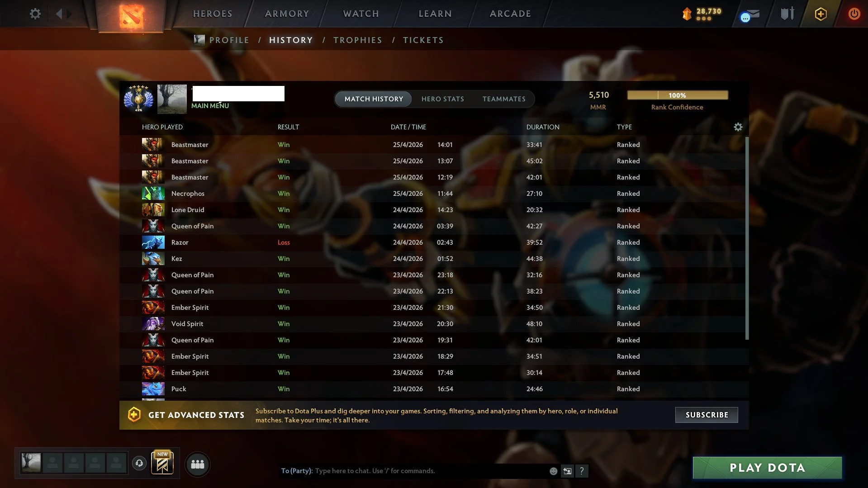868x488 pixels.
Task: Open the settings gear in top bar
Action: coord(35,14)
